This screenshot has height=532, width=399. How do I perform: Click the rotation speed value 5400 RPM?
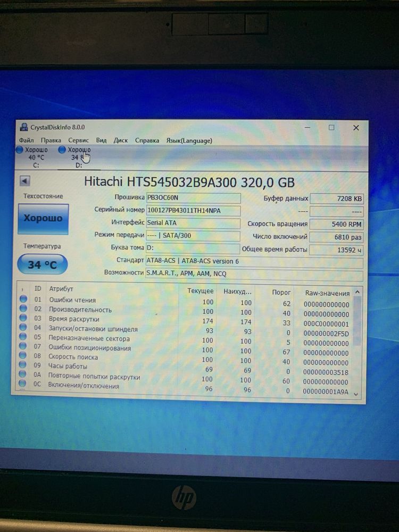tap(337, 225)
